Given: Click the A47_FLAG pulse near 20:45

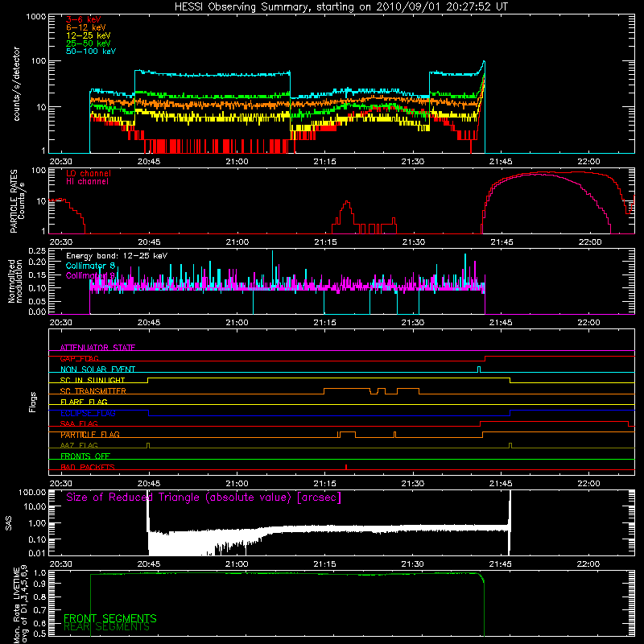Looking at the screenshot, I should pyautogui.click(x=148, y=446).
